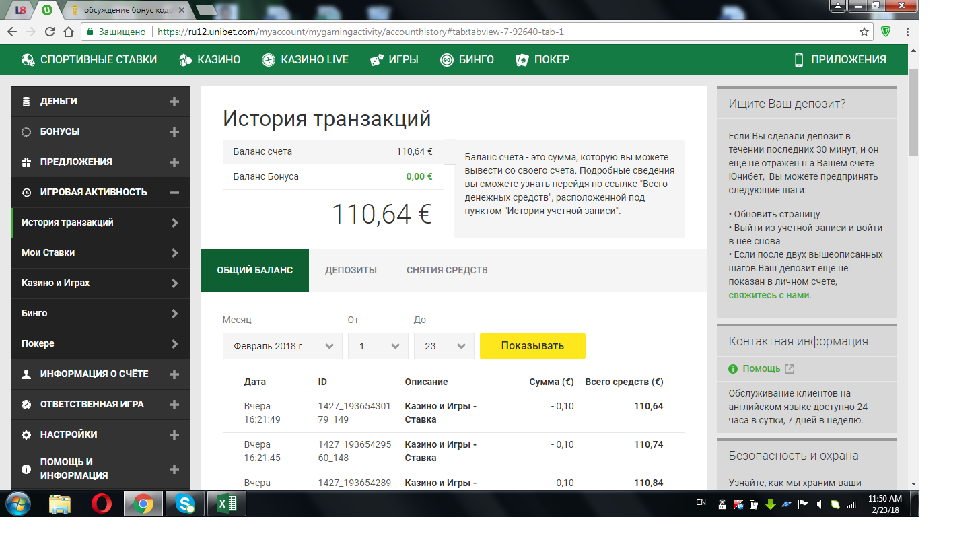This screenshot has height=550, width=980.
Task: Switch to the Снятия средств tab
Action: point(447,270)
